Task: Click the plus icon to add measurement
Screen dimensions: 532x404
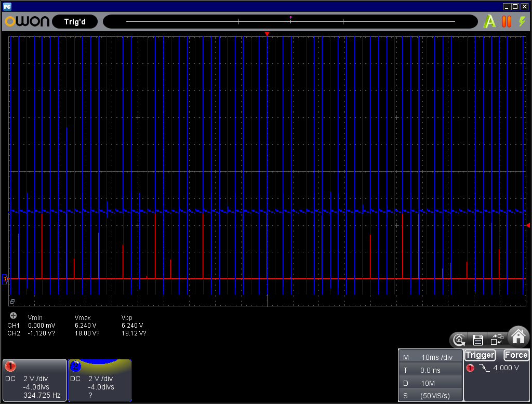Action: coord(13,316)
